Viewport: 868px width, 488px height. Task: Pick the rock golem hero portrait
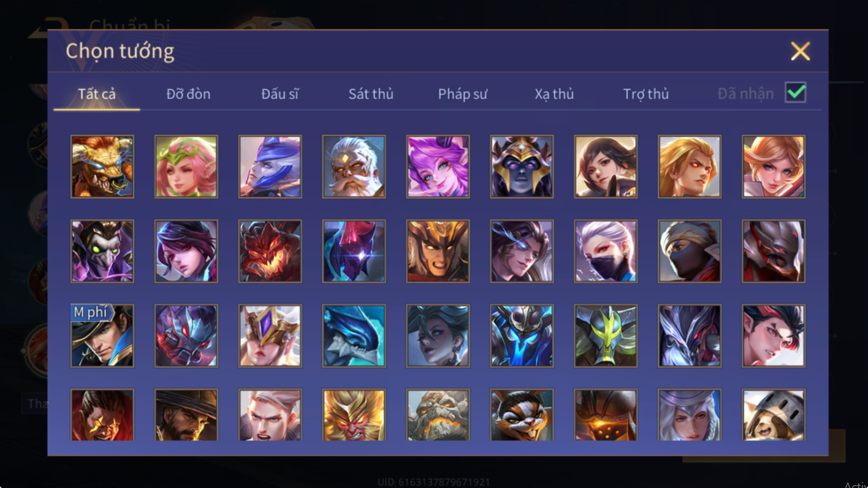pyautogui.click(x=438, y=414)
